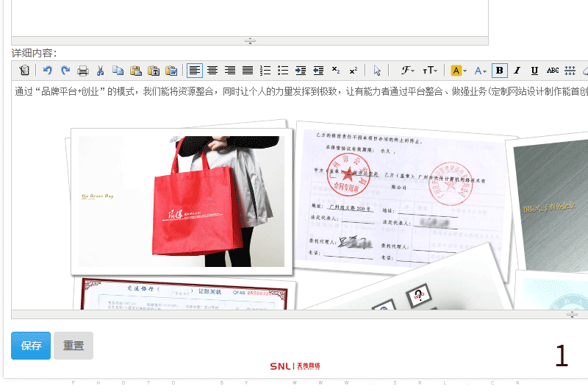Image resolution: width=588 pixels, height=392 pixels.
Task: Select justify text alignment
Action: pyautogui.click(x=248, y=71)
